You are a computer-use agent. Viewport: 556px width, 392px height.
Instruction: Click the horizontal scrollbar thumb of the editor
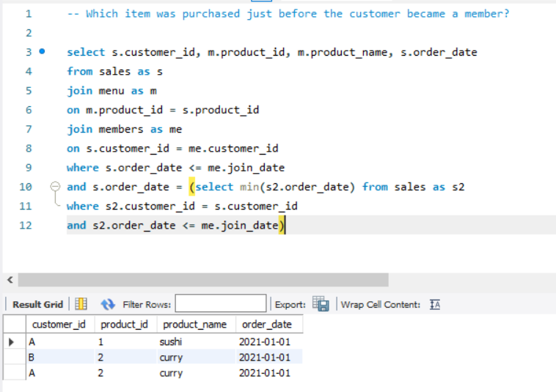point(203,280)
